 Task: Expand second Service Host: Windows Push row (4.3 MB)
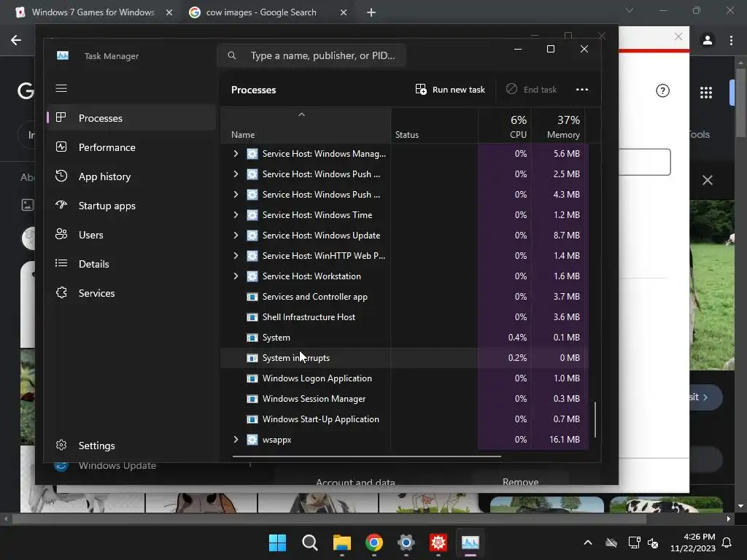[236, 194]
